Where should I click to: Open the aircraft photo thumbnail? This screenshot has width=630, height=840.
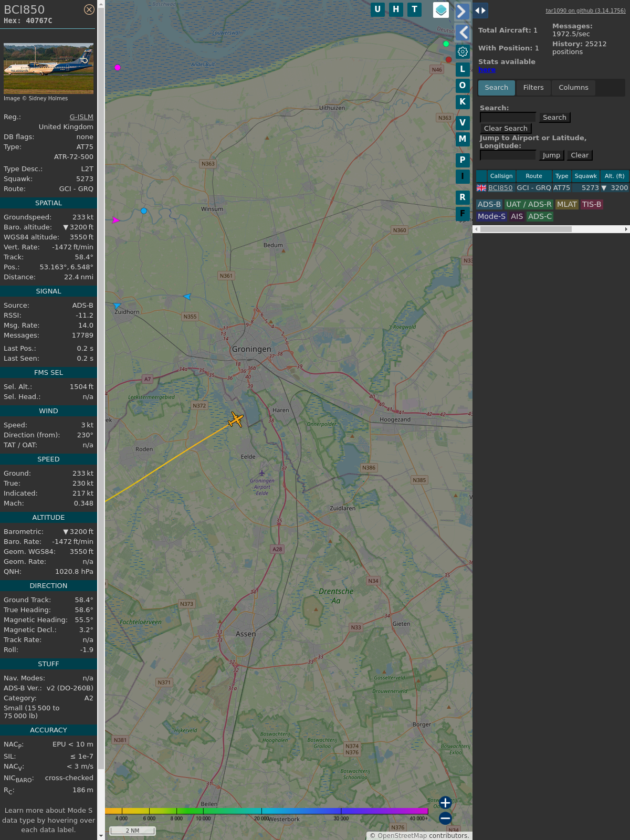click(48, 69)
